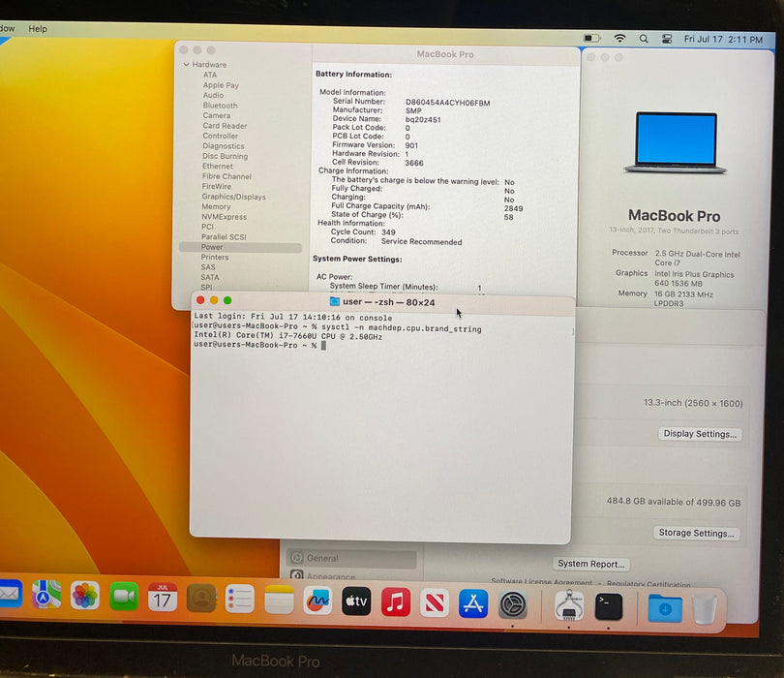Click the Terminal title bar folder icon

point(335,301)
